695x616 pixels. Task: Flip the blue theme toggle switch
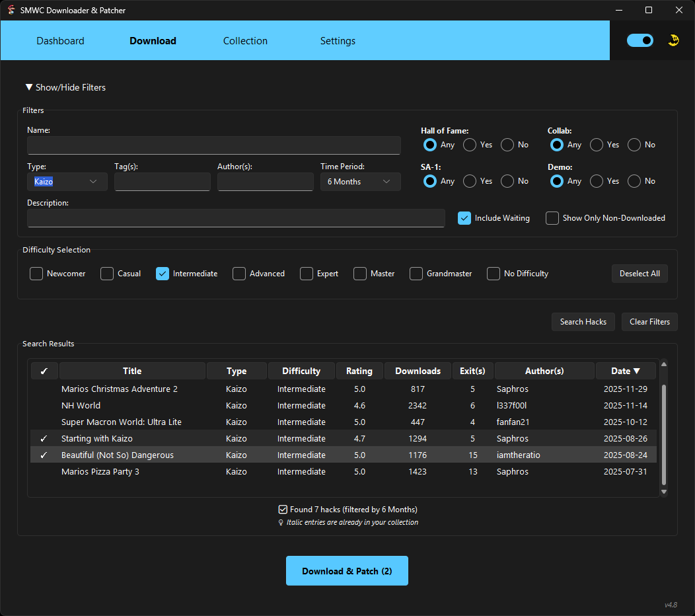click(x=640, y=40)
